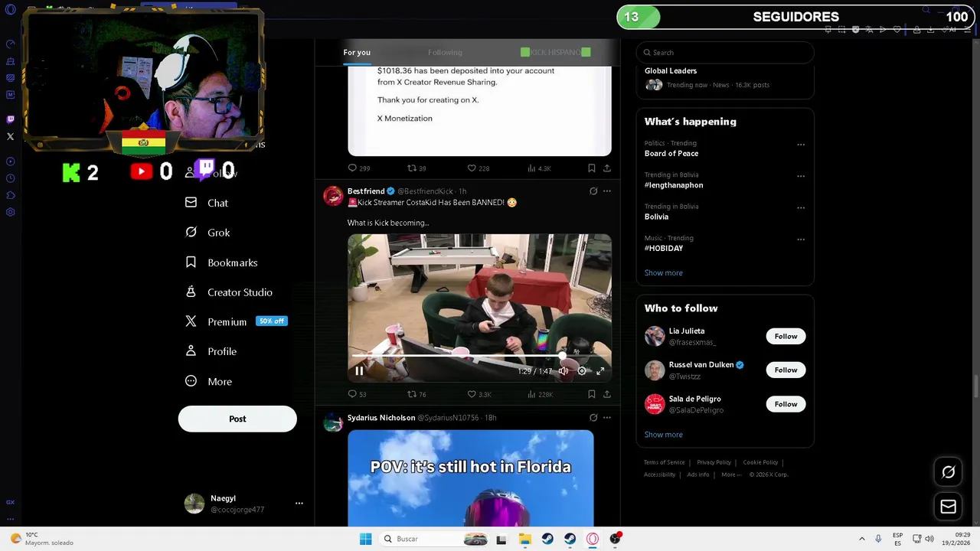The image size is (980, 551).
Task: Open options for Board of Peace trend
Action: (801, 145)
